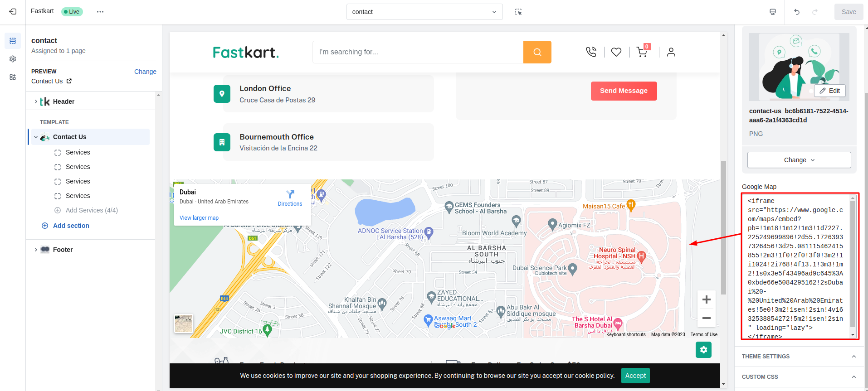Click the Add section link

pos(71,226)
